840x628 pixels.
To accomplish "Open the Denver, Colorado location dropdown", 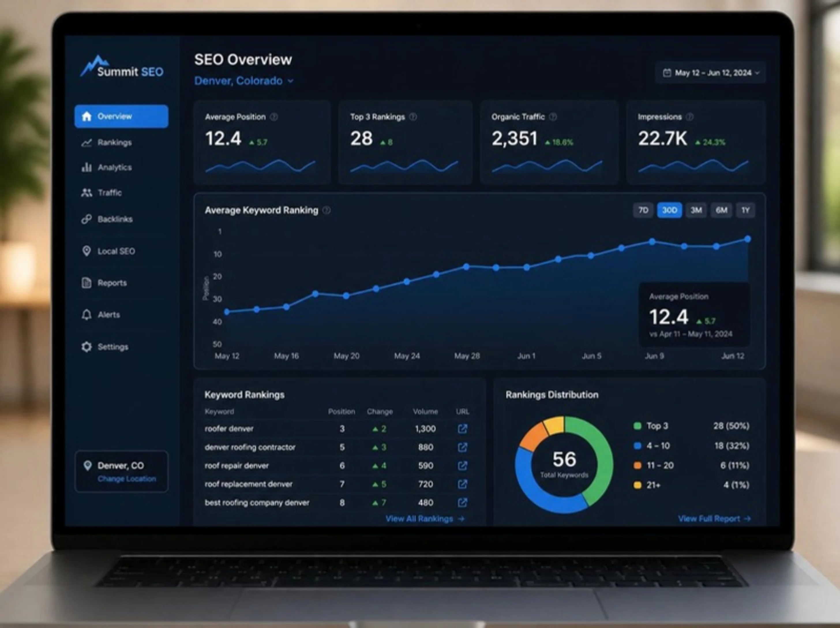I will coord(244,81).
